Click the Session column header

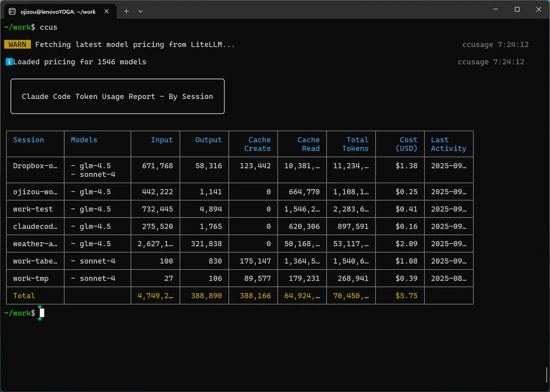(28, 140)
